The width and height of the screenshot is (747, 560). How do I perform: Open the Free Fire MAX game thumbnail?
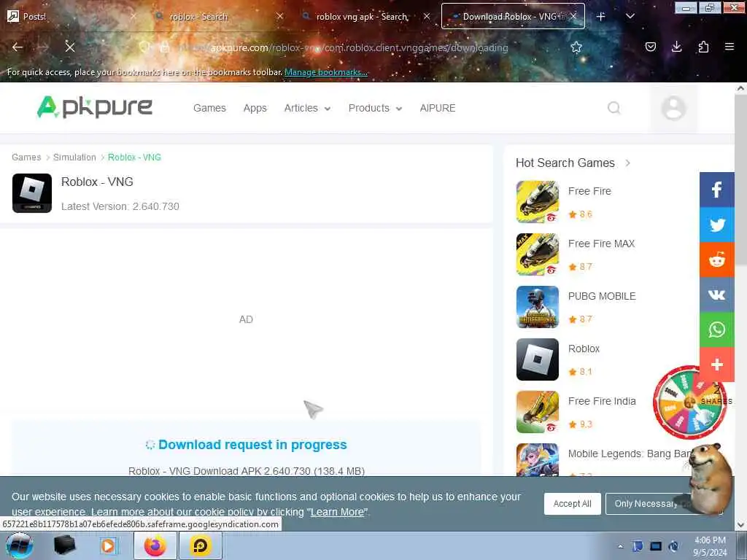(538, 254)
